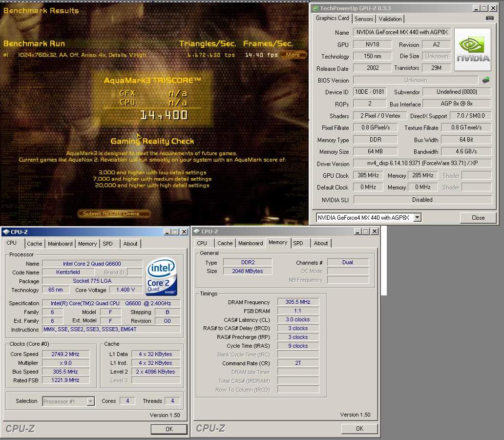Open About tab in left CPU-Z window

coord(130,244)
